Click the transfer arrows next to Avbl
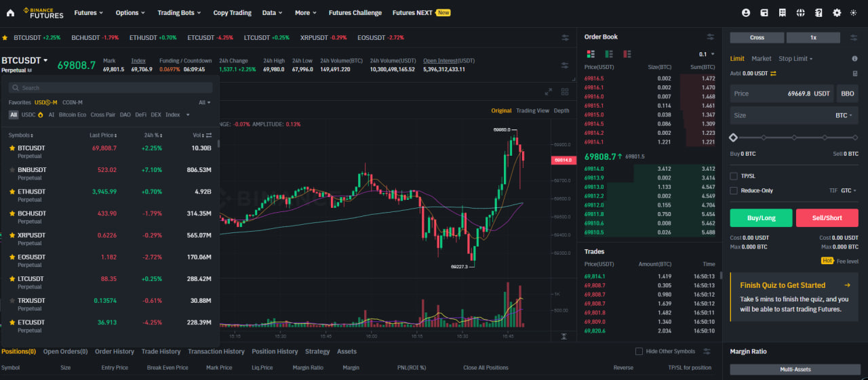Screen dimensions: 868x380 773,73
